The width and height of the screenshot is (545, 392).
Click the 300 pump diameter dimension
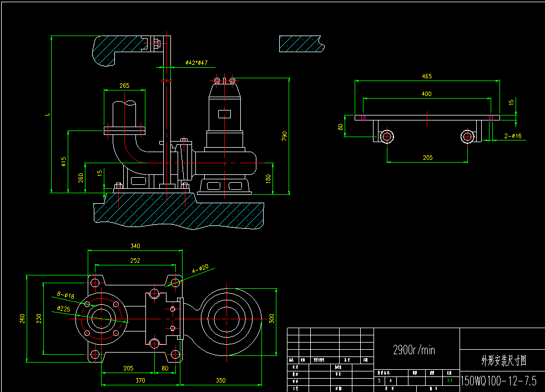(272, 318)
